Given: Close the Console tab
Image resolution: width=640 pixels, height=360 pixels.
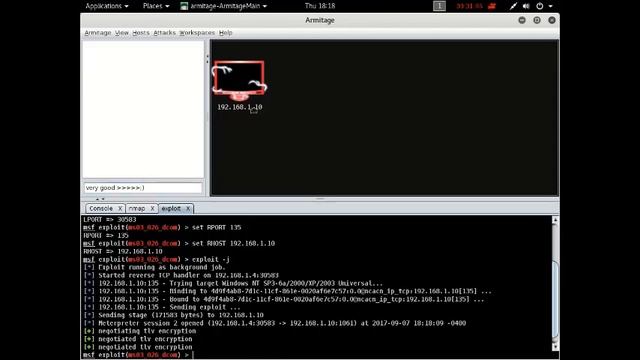Looking at the screenshot, I should coord(120,209).
